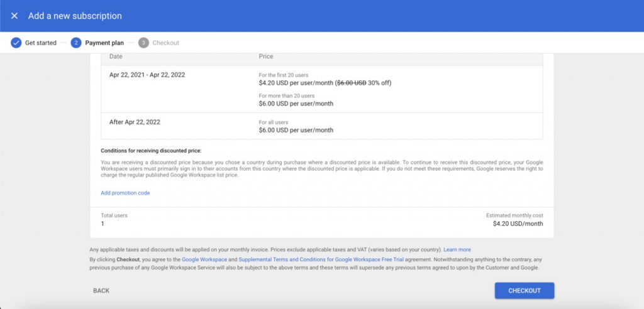Click 'For more than 20 users' text
The width and height of the screenshot is (644, 309).
pyautogui.click(x=287, y=95)
